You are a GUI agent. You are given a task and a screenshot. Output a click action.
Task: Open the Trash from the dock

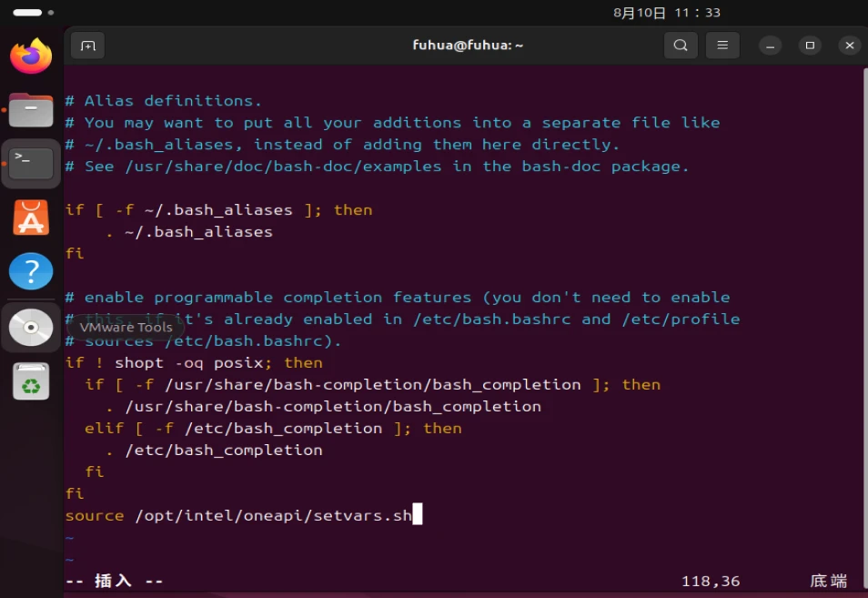31,381
